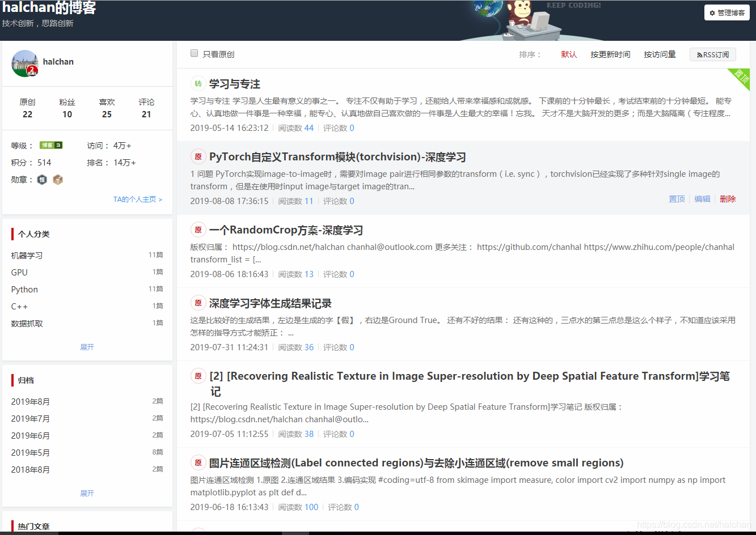Open TA的个人主页 link

coord(135,199)
